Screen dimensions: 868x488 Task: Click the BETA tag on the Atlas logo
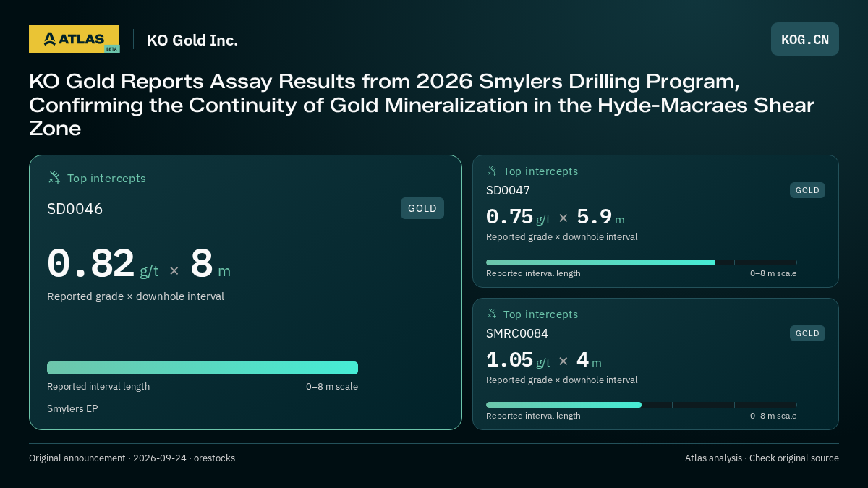[111, 49]
